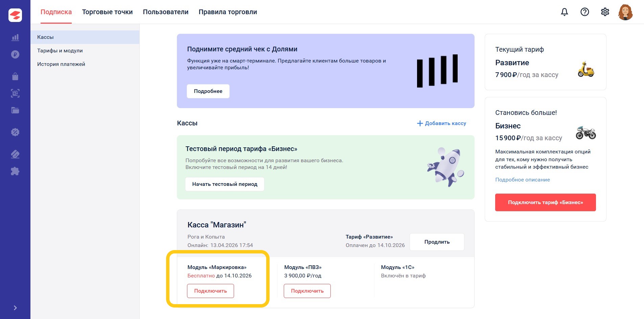Open the settings gear icon
Viewport: 644px width, 319px height.
click(605, 12)
